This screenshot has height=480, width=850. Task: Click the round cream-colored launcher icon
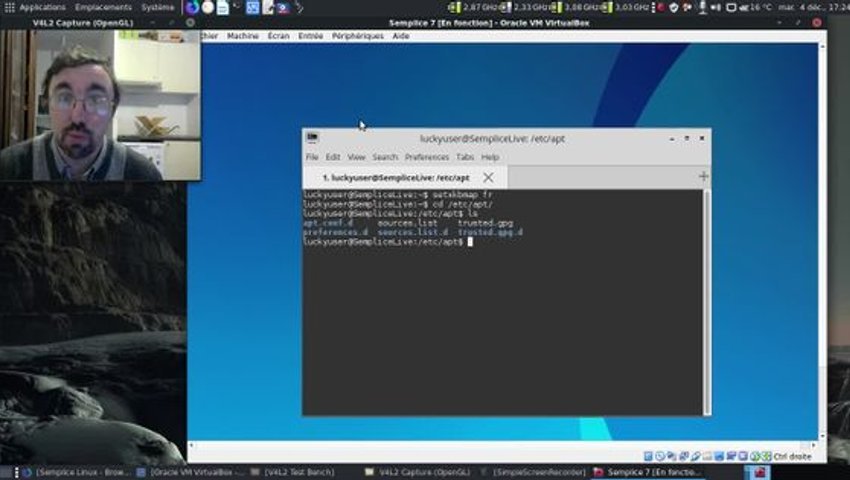tap(208, 7)
